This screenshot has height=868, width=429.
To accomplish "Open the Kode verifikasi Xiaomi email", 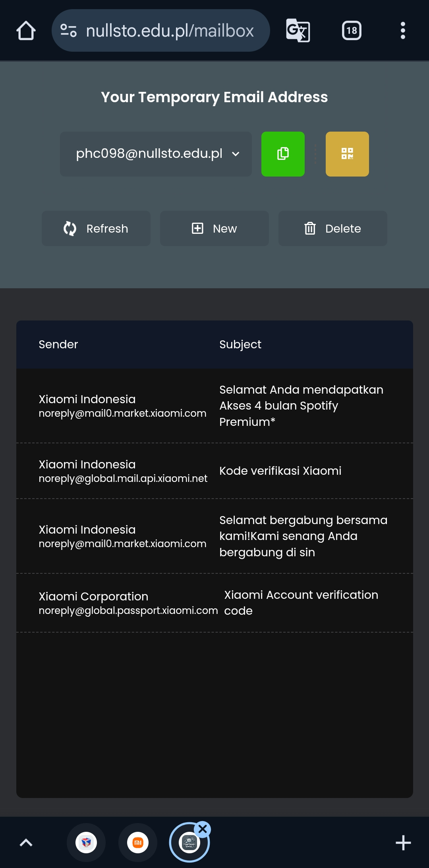I will 214,471.
